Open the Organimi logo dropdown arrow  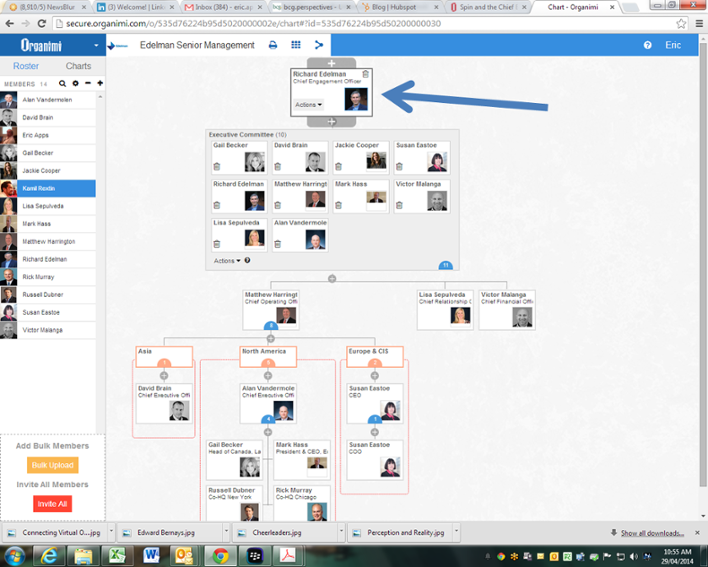tap(96, 46)
